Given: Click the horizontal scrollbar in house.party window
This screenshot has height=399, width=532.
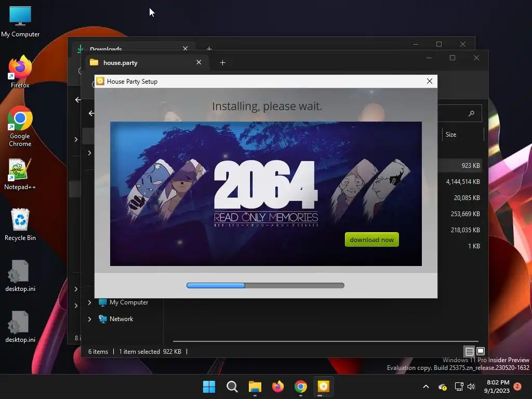Looking at the screenshot, I should click(x=325, y=341).
